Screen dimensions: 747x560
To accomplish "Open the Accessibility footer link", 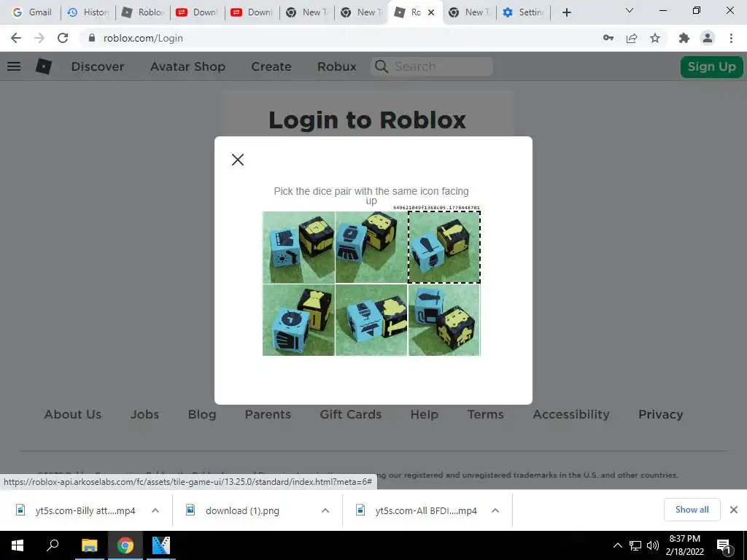I will (570, 414).
